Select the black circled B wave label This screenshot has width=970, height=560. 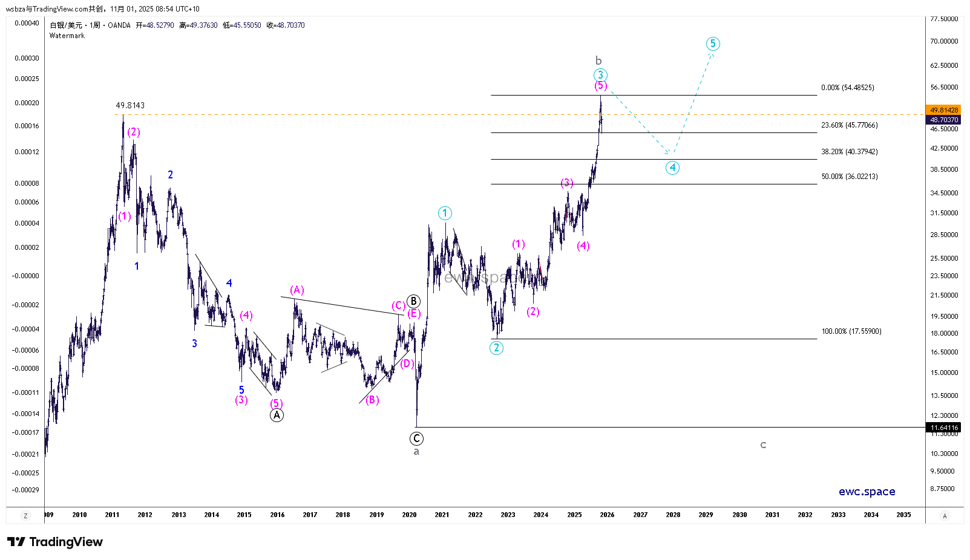pyautogui.click(x=413, y=301)
